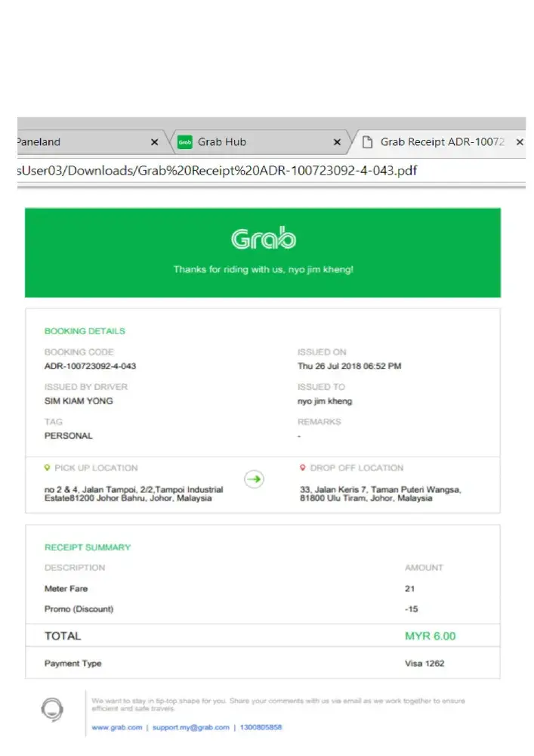Click the document icon on the Grab Receipt tab
This screenshot has width=534, height=756.
(368, 142)
